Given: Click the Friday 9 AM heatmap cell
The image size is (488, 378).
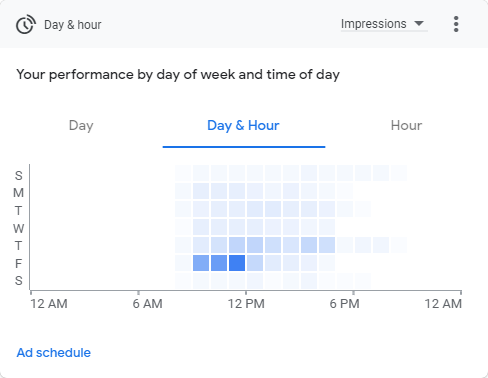Looking at the screenshot, I should point(201,263).
